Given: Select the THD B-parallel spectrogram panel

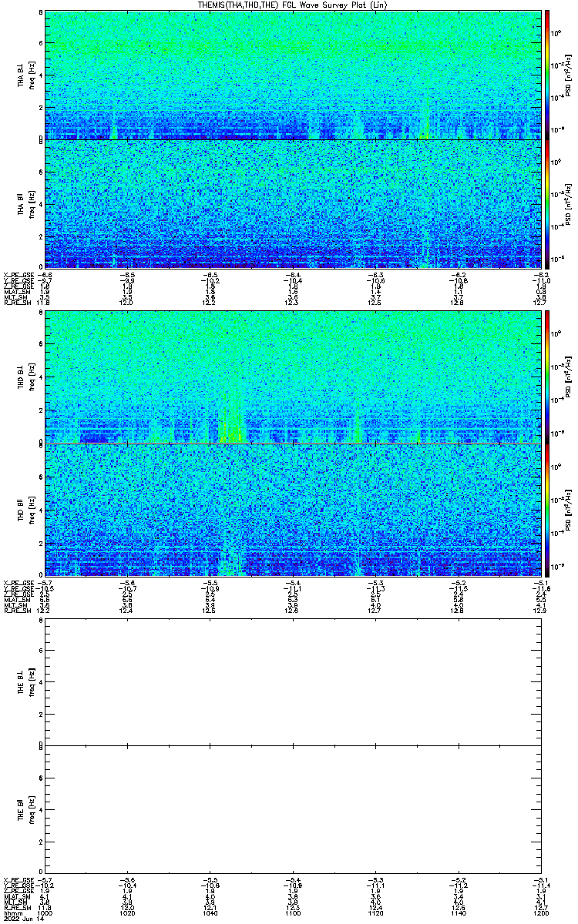Looking at the screenshot, I should (293, 509).
